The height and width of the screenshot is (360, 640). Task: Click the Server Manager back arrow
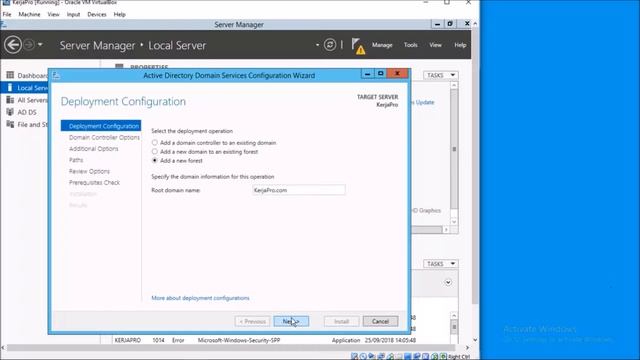click(x=13, y=44)
